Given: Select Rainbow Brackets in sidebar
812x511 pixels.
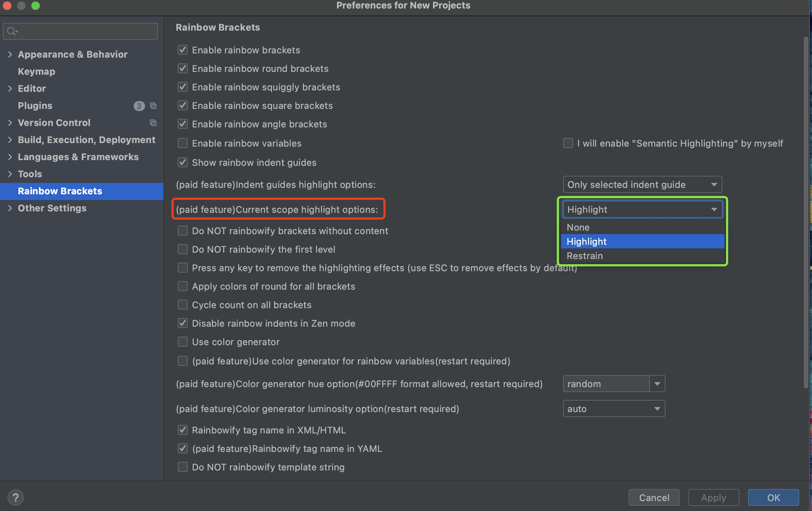Looking at the screenshot, I should [x=82, y=191].
